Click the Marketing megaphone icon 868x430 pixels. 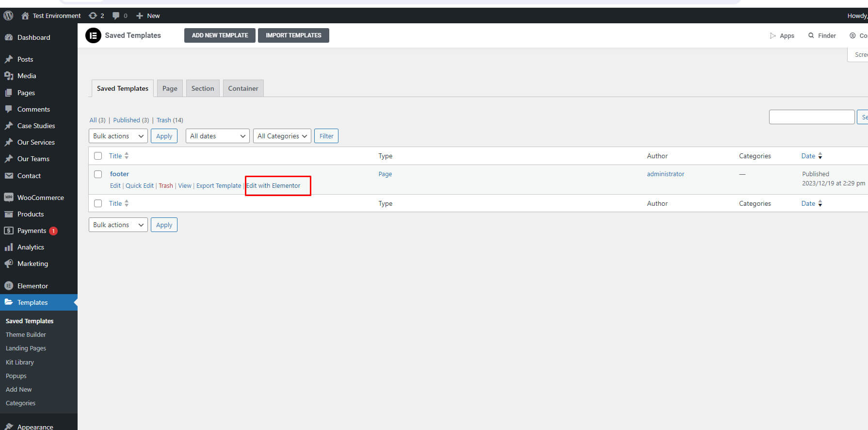pyautogui.click(x=9, y=264)
